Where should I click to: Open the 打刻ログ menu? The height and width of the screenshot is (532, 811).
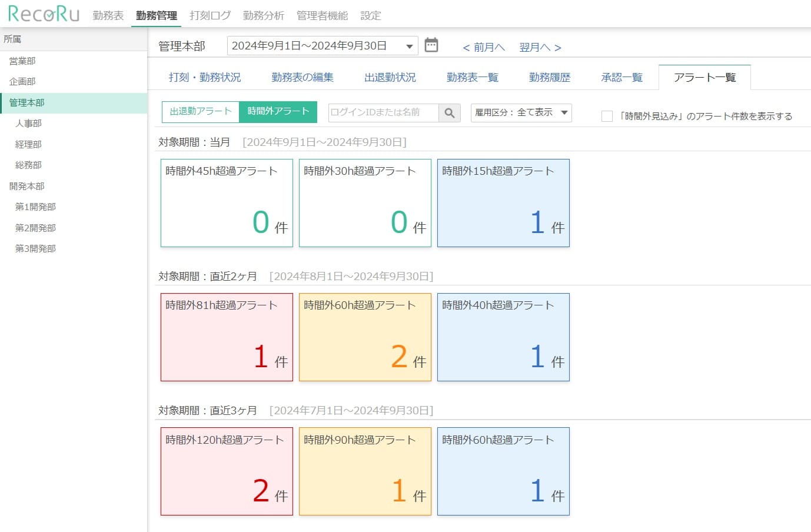210,16
